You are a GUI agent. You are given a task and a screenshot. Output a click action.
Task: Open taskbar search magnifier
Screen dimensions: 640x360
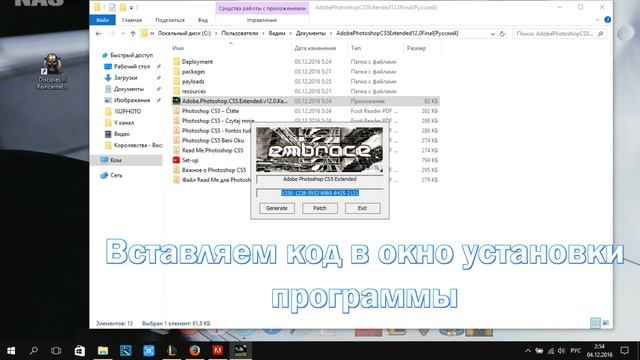[33, 351]
